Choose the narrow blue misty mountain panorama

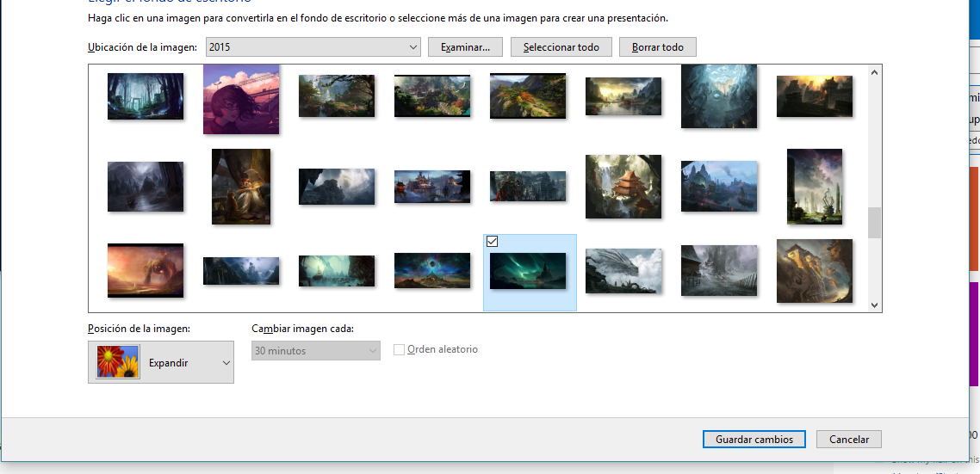(241, 270)
